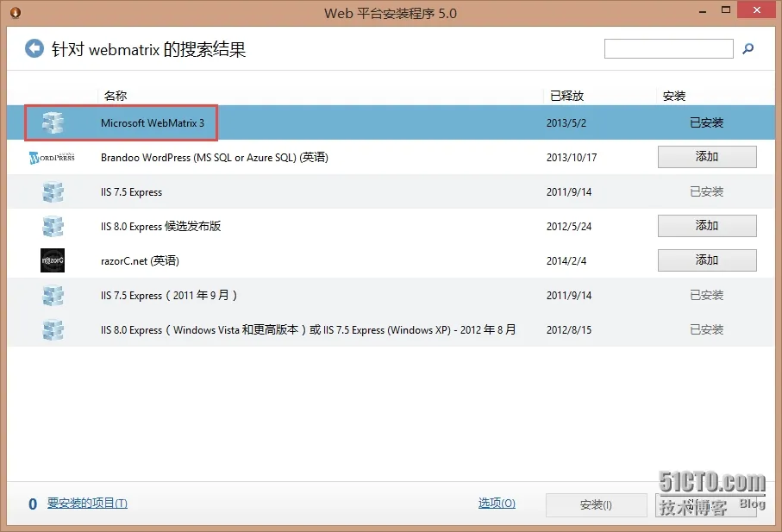This screenshot has width=782, height=532.
Task: Select IIS 7.5 Express（2011 年 9 月）name
Action: (169, 295)
